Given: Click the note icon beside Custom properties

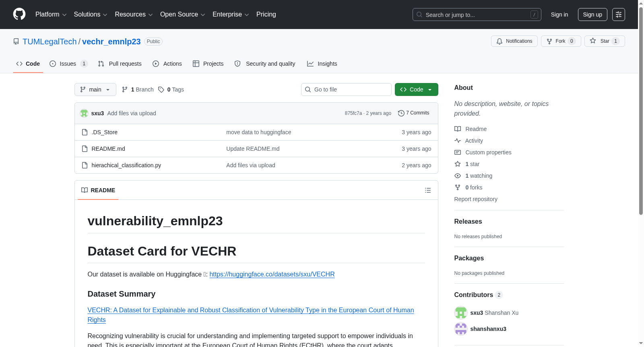Looking at the screenshot, I should 458,152.
